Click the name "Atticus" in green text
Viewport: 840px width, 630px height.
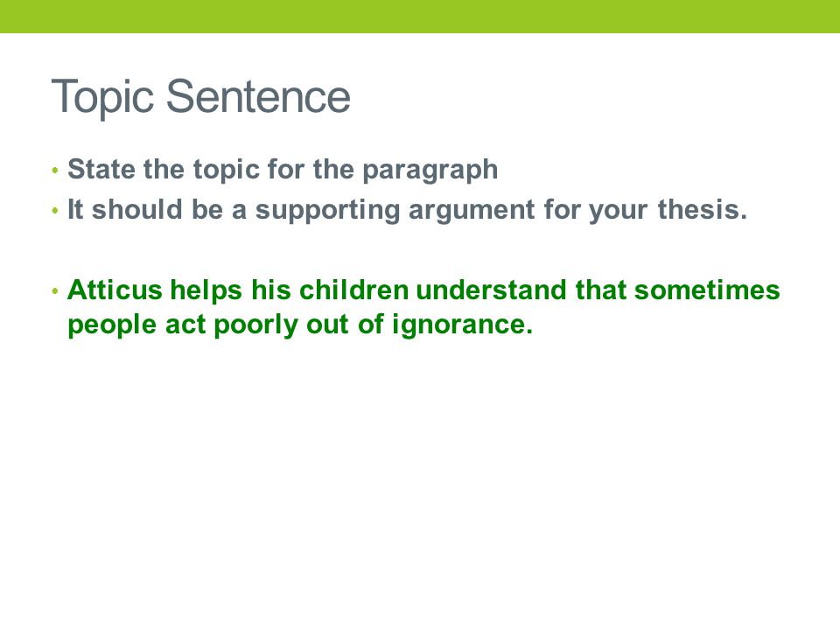[115, 290]
